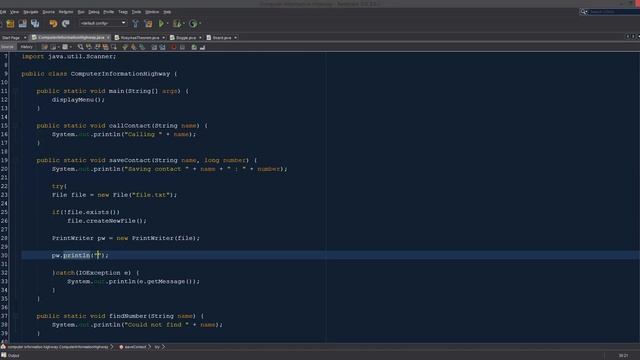Screen dimensions: 640x360
Task: Click the try breadcrumb item
Action: pyautogui.click(x=157, y=347)
